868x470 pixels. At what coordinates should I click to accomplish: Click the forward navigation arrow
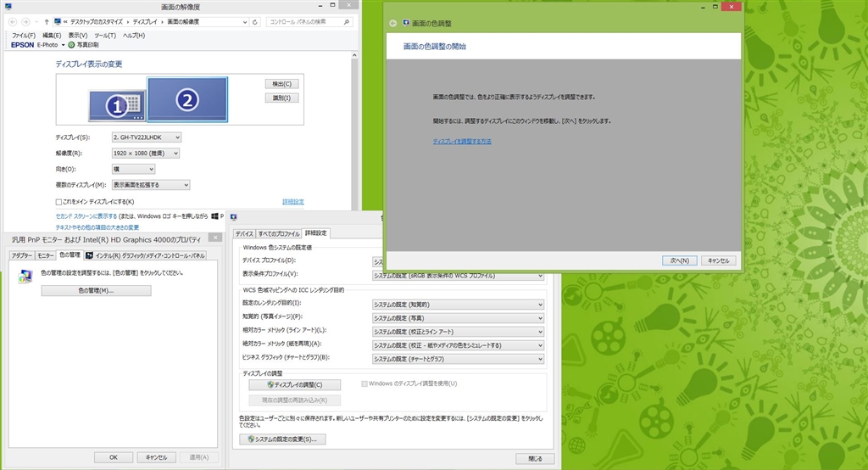tap(25, 22)
